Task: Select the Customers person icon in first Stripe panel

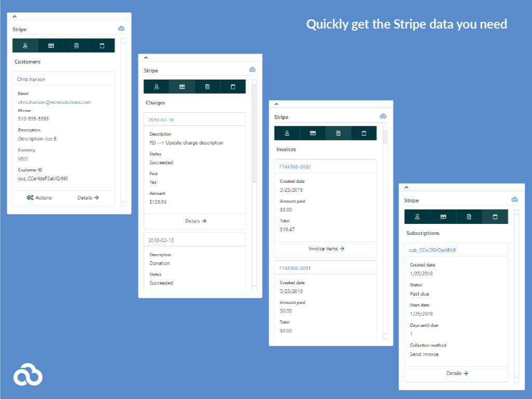Action: click(24, 45)
